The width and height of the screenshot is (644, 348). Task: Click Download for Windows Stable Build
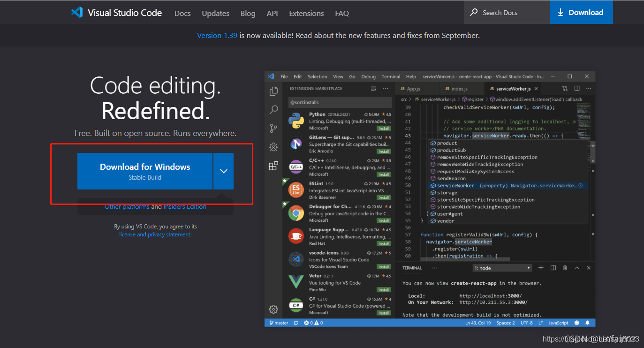(145, 171)
